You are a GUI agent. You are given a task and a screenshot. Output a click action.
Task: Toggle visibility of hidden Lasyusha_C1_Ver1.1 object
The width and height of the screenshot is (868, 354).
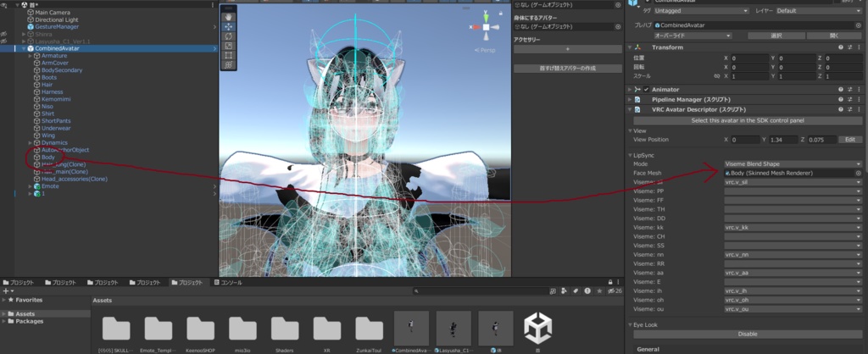3,41
